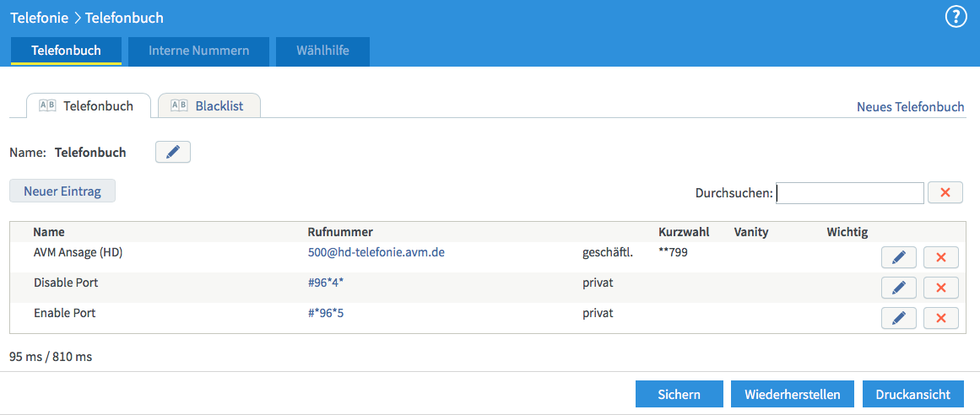Dial the 500@hd-telefonie.avm.de number link
This screenshot has height=415, width=980.
376,252
